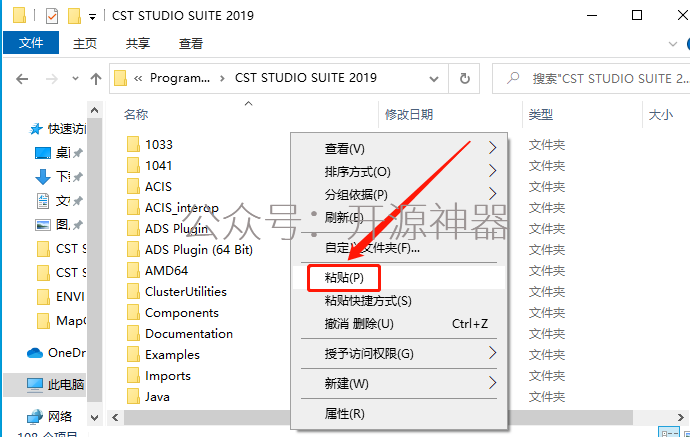This screenshot has width=690, height=437.
Task: Select the 1033 folder
Action: tap(159, 144)
